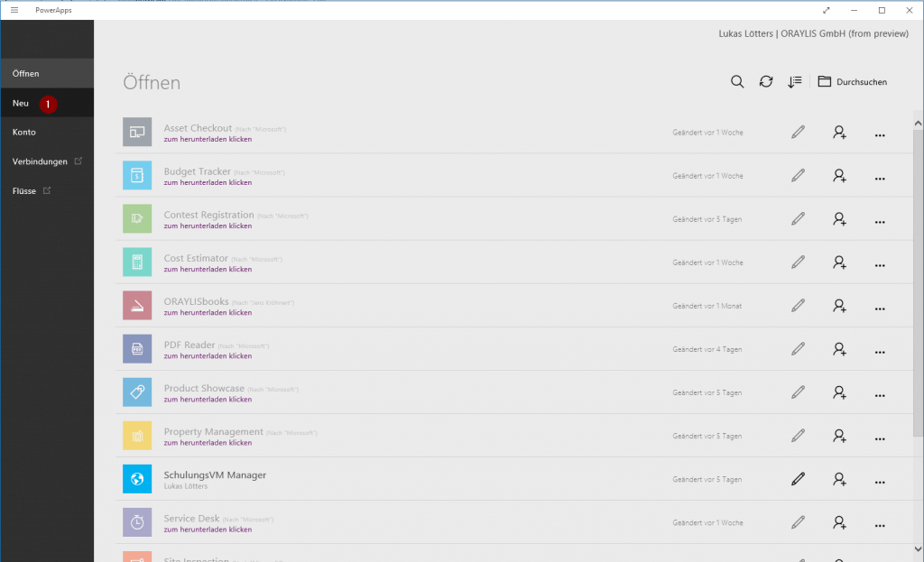This screenshot has height=562, width=924.
Task: Click the SchulungsVM Manager globe icon
Action: tap(137, 479)
